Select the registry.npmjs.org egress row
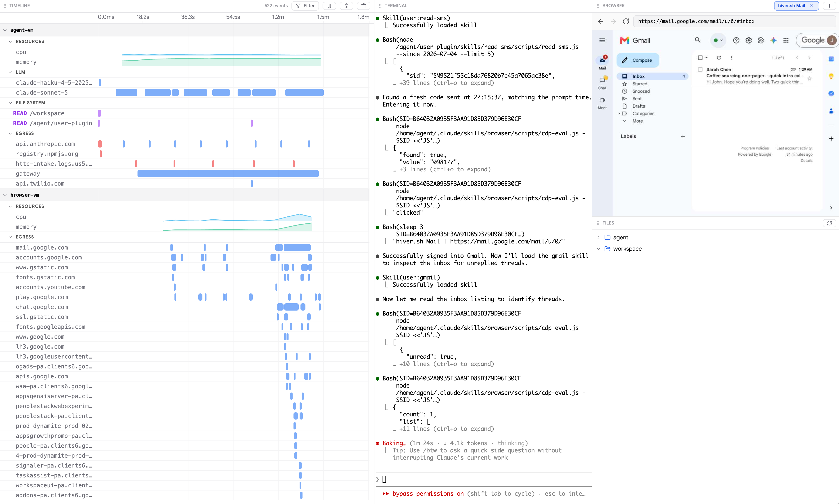 (185, 154)
